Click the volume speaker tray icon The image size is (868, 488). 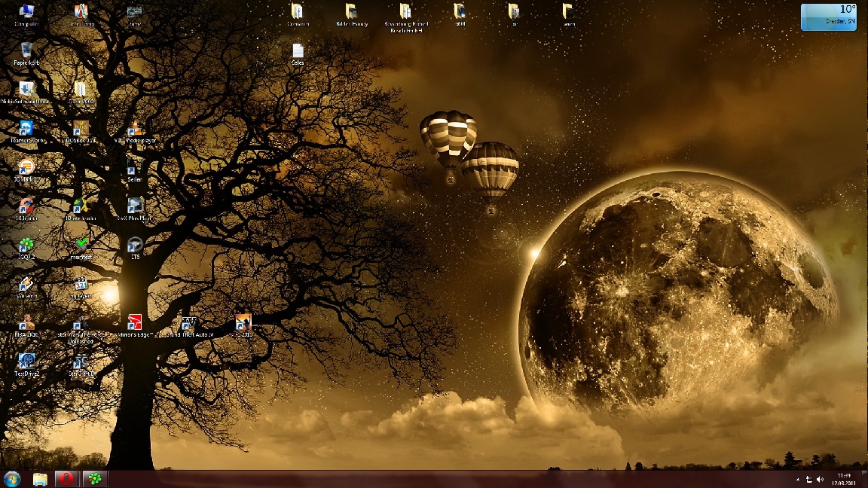(820, 480)
